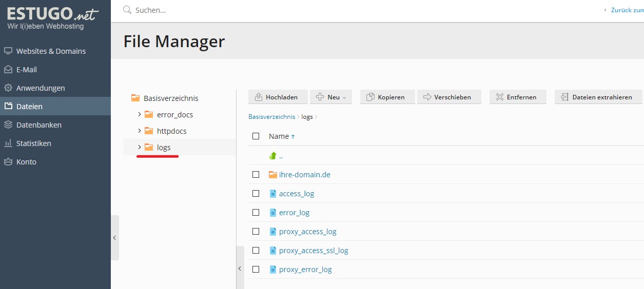Click Basisverzeichnis in the breadcrumb
The image size is (644, 289).
tap(271, 117)
